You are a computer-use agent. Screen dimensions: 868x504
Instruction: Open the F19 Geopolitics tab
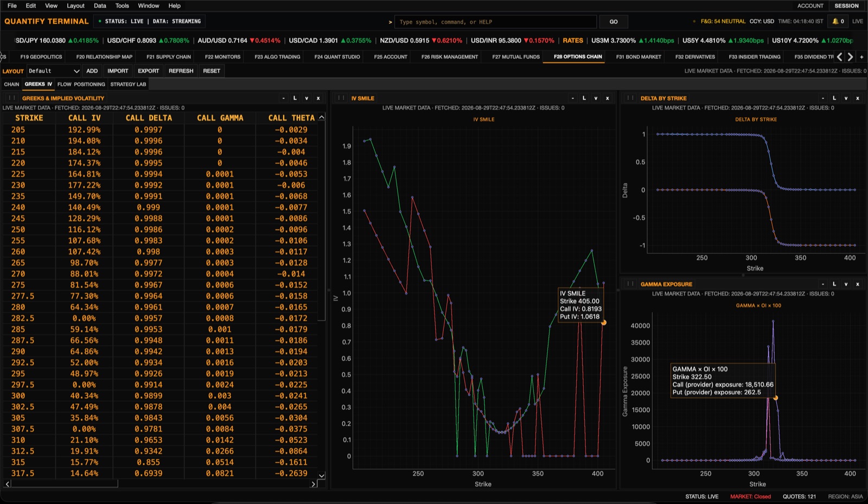coord(41,56)
